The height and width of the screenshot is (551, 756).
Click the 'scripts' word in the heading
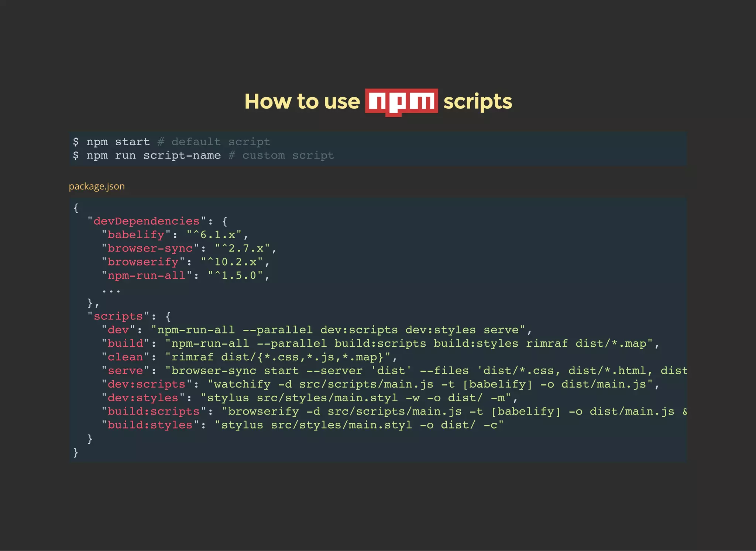click(x=478, y=102)
